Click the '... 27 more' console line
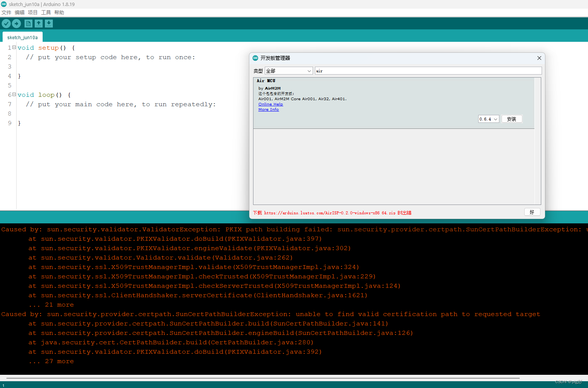The height and width of the screenshot is (388, 588). pyautogui.click(x=51, y=361)
